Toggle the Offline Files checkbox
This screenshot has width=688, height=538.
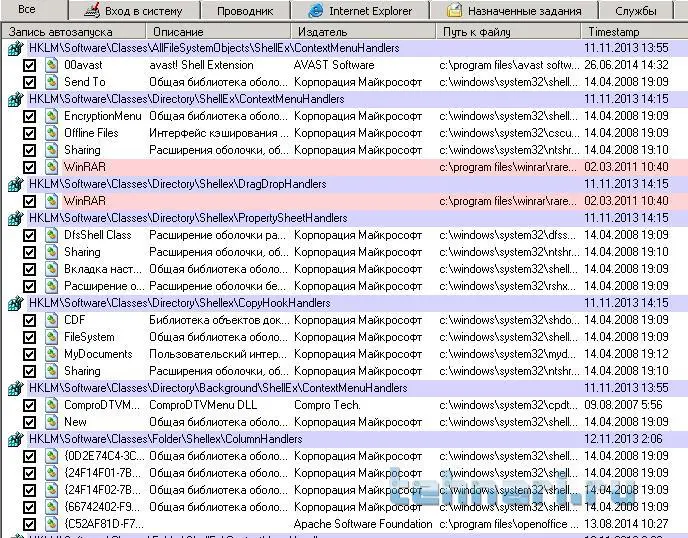coord(29,133)
